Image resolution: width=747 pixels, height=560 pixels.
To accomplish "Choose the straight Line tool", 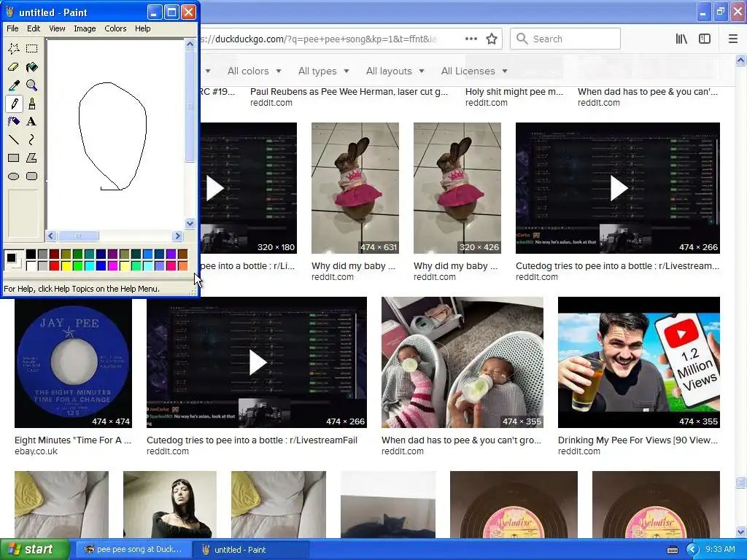I will [14, 139].
